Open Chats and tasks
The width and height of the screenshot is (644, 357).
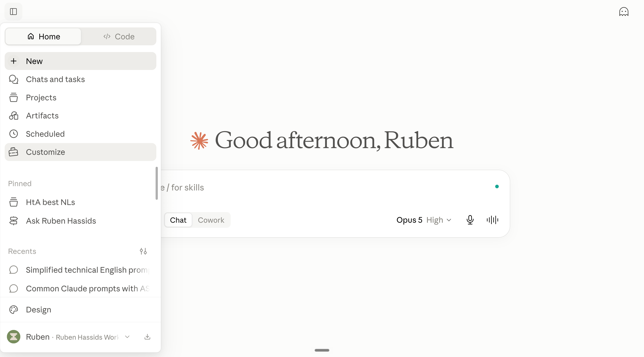pos(80,79)
